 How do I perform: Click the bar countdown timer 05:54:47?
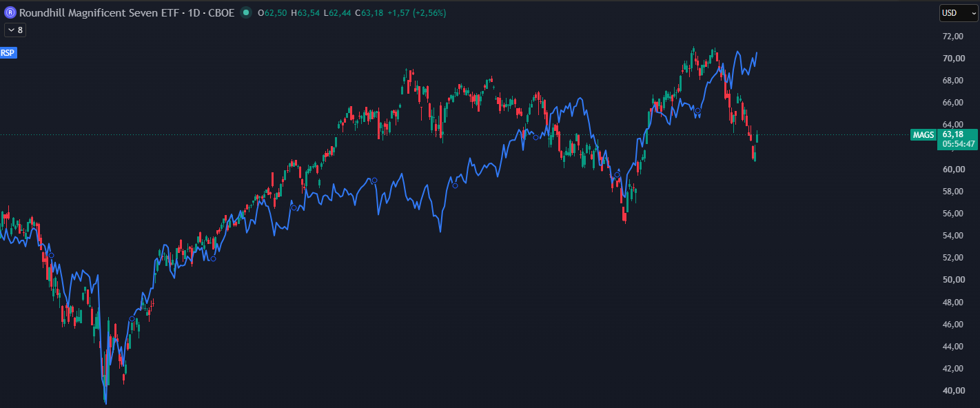(x=958, y=144)
